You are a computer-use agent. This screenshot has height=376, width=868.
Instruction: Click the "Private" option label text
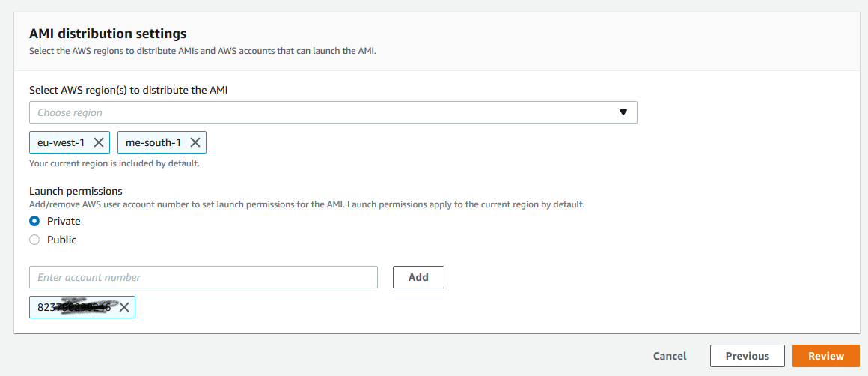[x=64, y=221]
